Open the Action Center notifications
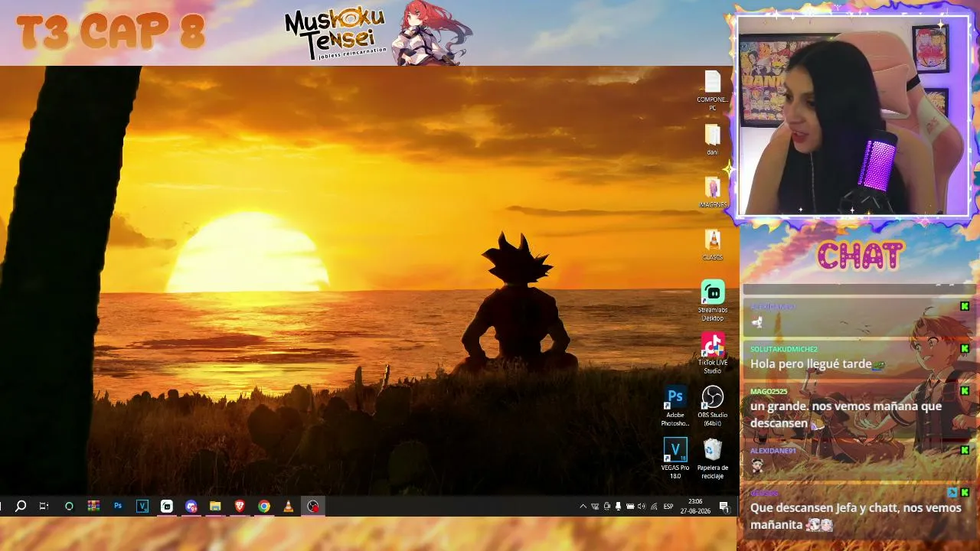This screenshot has height=551, width=980. click(x=724, y=506)
